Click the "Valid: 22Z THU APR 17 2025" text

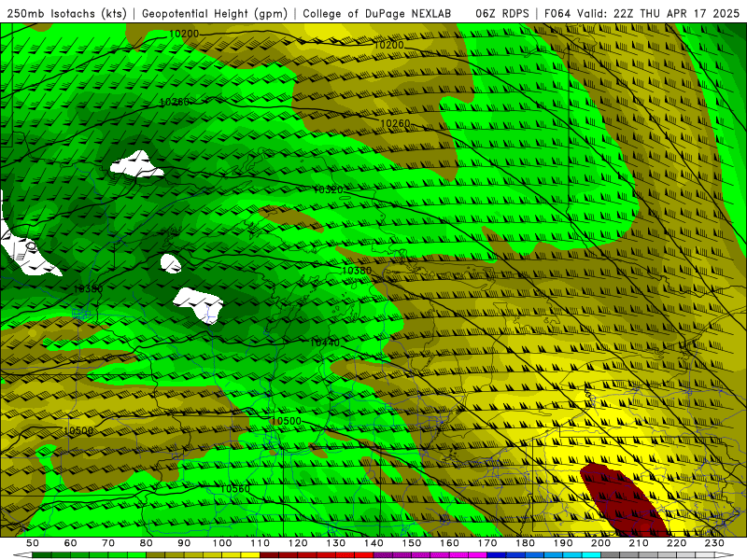(658, 14)
